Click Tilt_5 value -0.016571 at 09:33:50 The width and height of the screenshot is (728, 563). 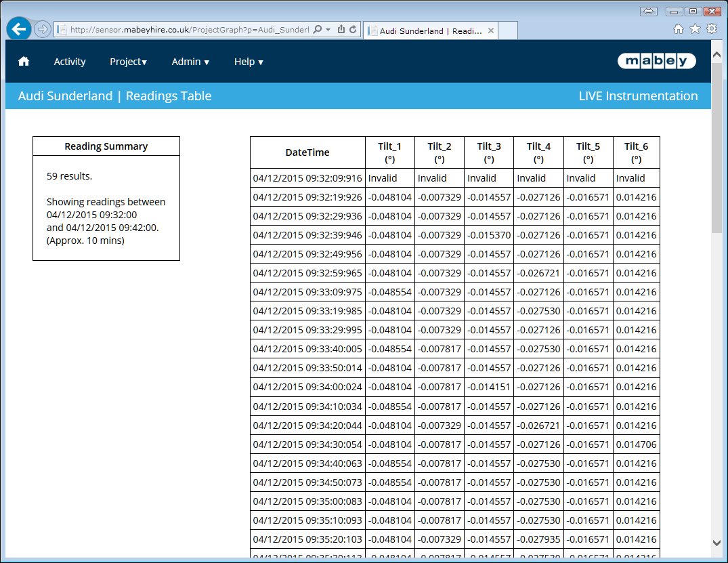tap(588, 368)
